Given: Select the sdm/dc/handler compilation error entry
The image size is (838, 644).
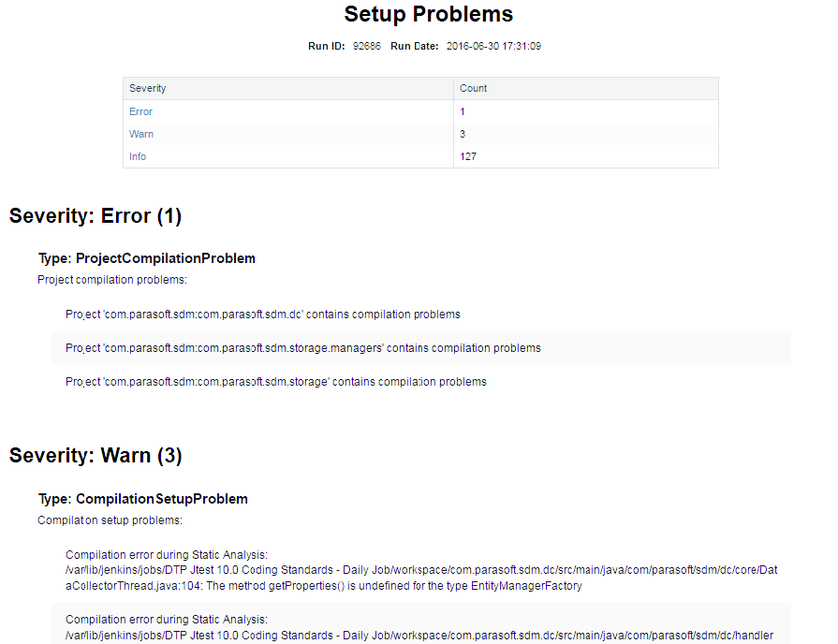Looking at the screenshot, I should pyautogui.click(x=421, y=623).
